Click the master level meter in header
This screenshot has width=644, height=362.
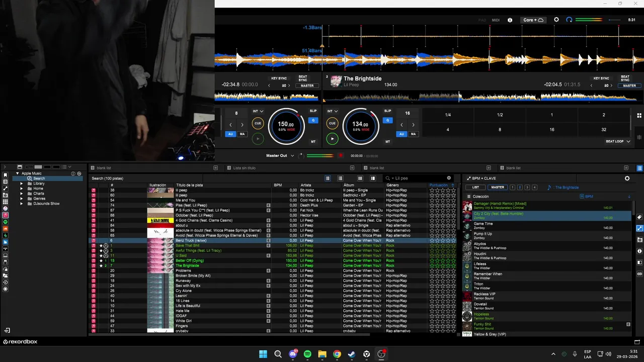click(589, 20)
